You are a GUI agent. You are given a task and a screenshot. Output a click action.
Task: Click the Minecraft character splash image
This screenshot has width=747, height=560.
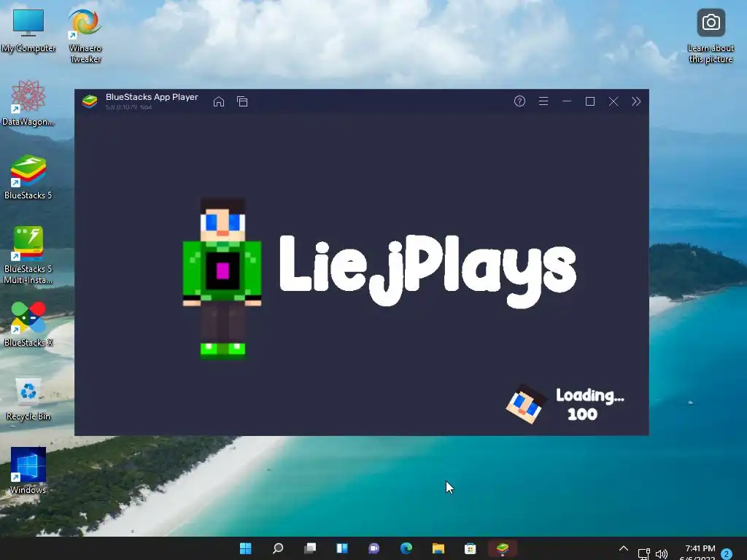click(x=222, y=279)
